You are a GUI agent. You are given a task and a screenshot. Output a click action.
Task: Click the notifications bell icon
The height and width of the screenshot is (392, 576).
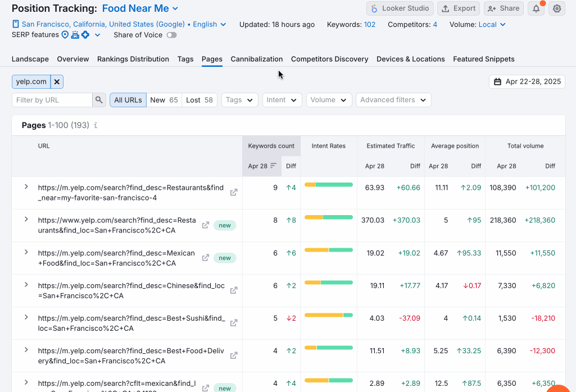[536, 8]
